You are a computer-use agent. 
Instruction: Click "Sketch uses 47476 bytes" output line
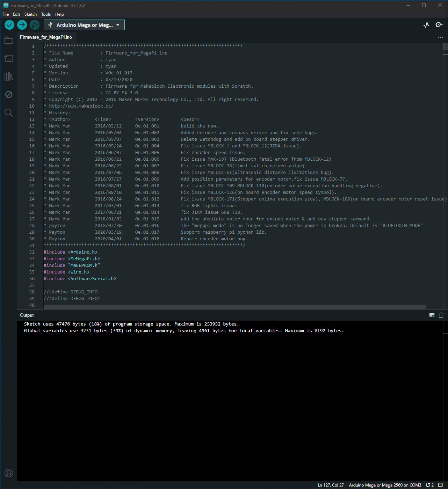coord(131,324)
